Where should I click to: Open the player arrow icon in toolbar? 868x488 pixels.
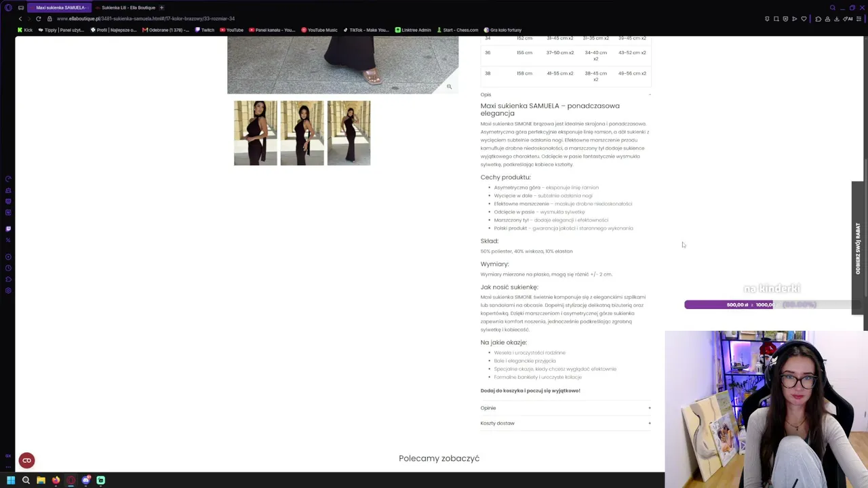(795, 19)
